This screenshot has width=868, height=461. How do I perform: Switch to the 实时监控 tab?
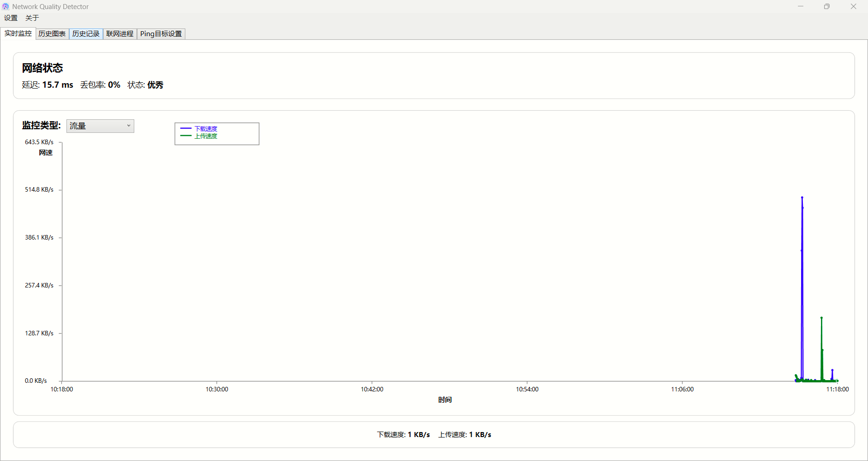coord(18,34)
